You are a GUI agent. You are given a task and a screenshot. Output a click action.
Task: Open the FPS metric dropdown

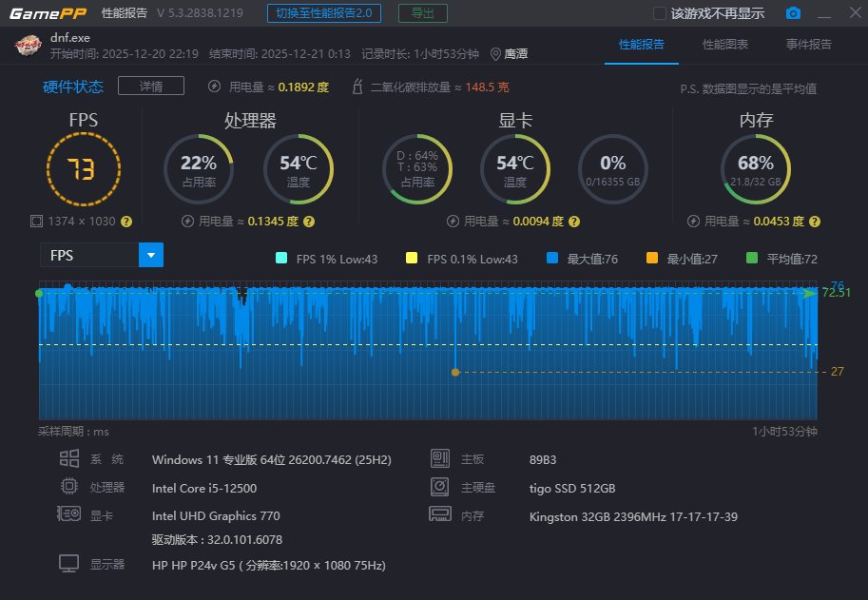point(152,255)
